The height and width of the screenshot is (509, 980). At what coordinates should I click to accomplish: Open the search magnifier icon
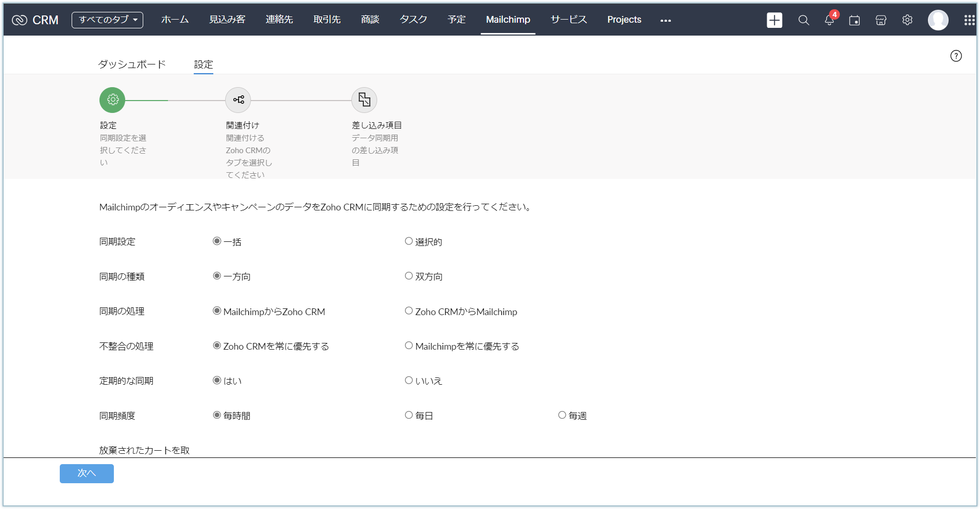[803, 20]
